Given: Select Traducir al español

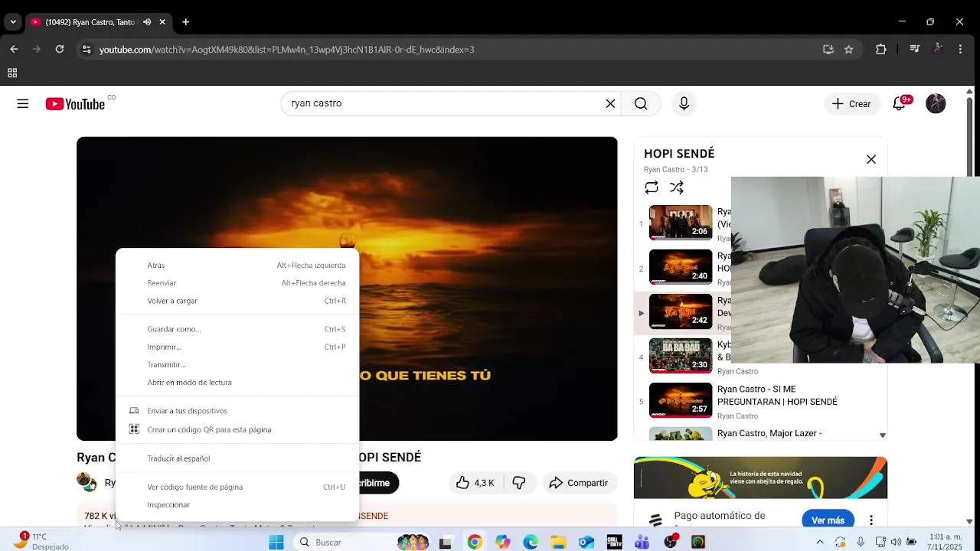Looking at the screenshot, I should click(x=237, y=458).
